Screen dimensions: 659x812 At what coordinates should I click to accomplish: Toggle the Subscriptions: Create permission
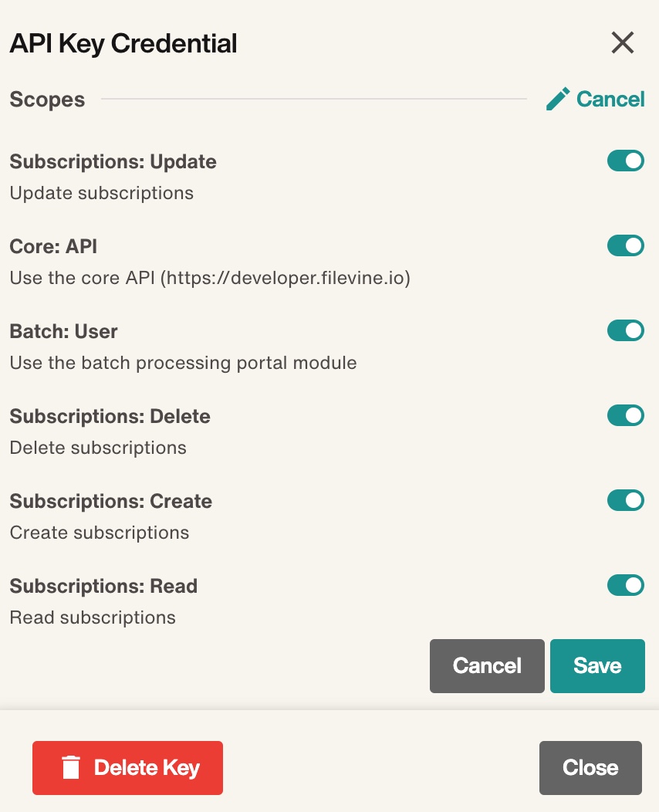(x=625, y=500)
